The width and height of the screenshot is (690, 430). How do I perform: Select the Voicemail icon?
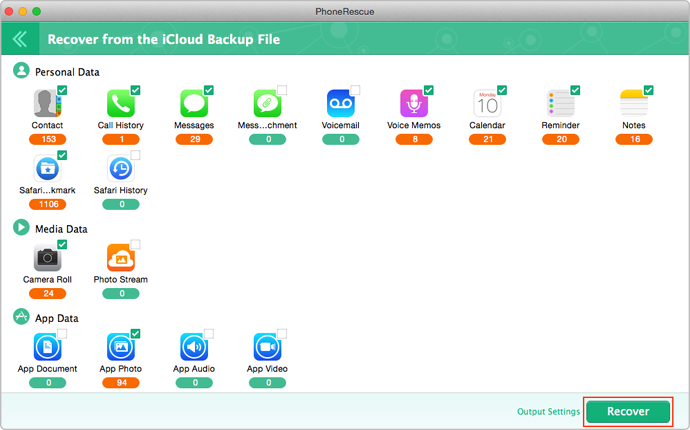point(340,103)
